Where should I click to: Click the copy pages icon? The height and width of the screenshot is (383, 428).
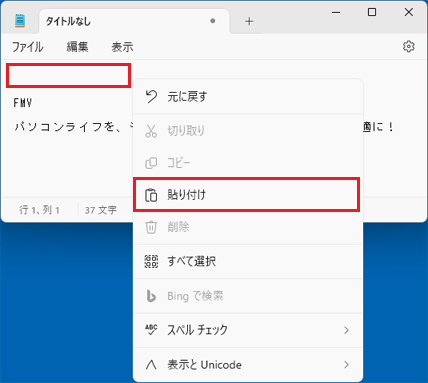[151, 163]
